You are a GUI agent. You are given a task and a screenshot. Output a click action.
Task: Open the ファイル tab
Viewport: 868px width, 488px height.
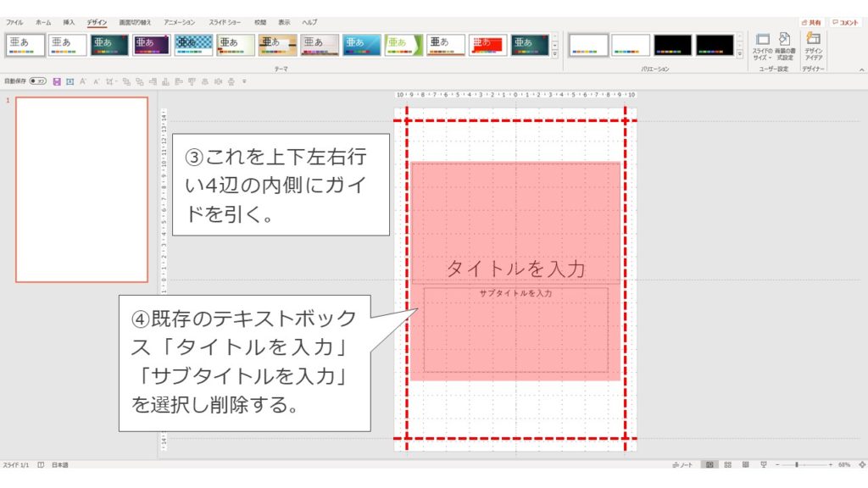[14, 23]
